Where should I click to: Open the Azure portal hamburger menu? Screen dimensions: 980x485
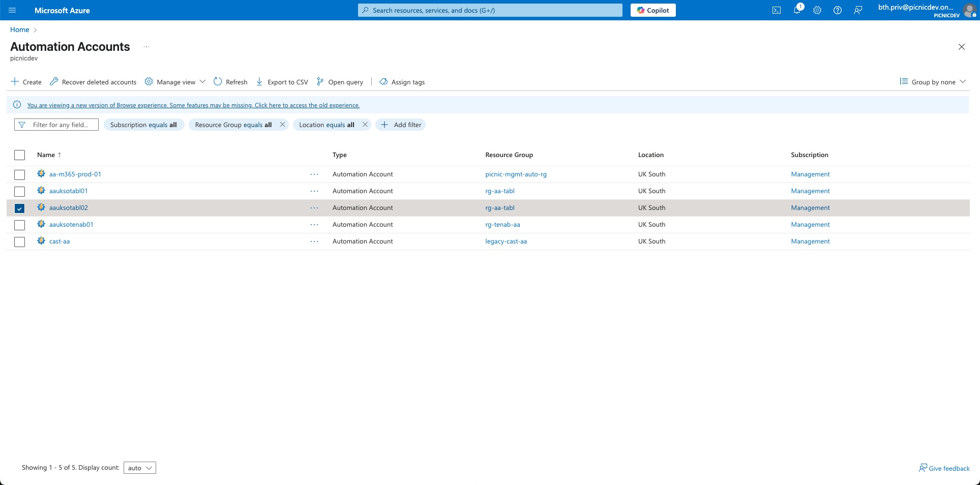[13, 10]
